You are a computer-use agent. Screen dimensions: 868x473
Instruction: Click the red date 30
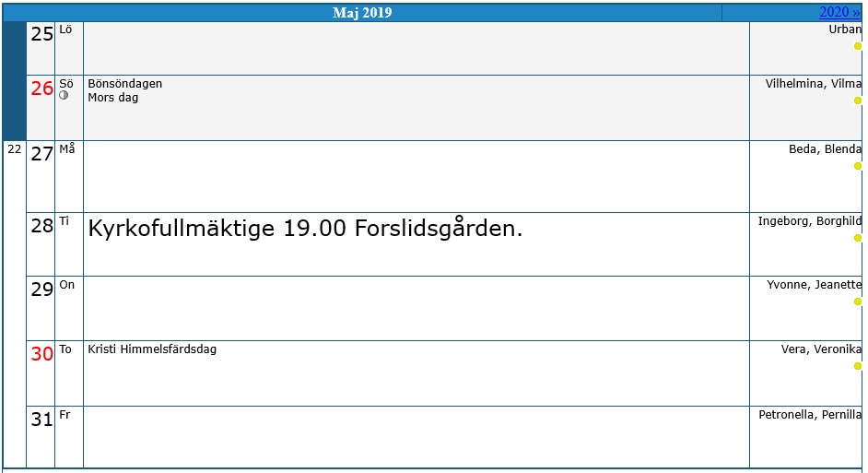coord(41,353)
